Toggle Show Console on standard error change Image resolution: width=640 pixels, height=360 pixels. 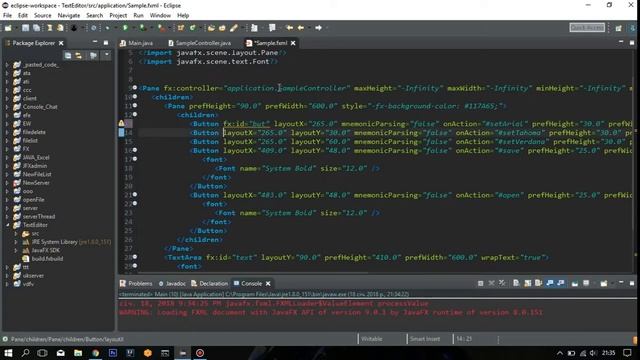coord(561,283)
